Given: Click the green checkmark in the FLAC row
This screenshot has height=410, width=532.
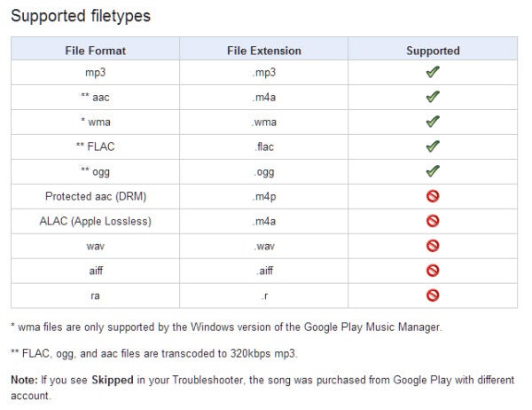Looking at the screenshot, I should (x=433, y=146).
